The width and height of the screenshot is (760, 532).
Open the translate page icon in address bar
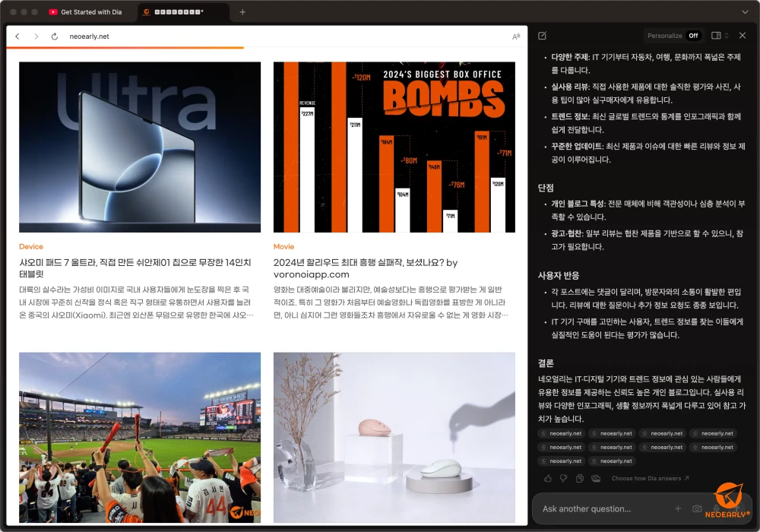[x=516, y=36]
